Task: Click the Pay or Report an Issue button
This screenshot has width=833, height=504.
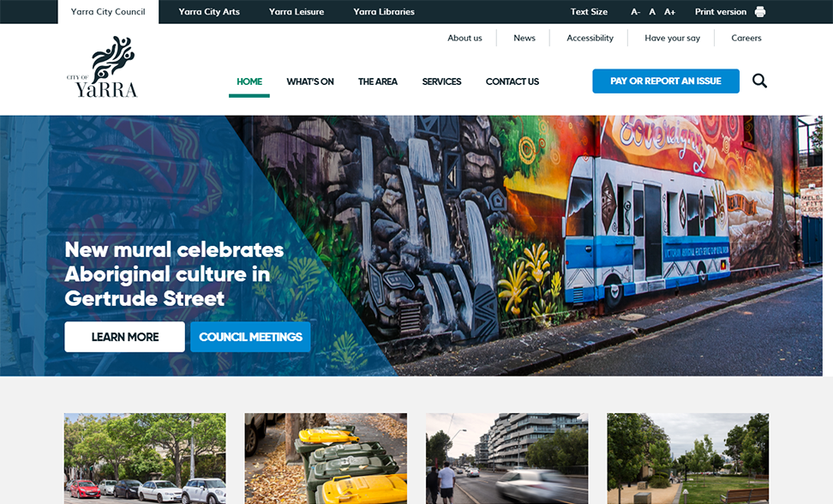Action: 666,81
